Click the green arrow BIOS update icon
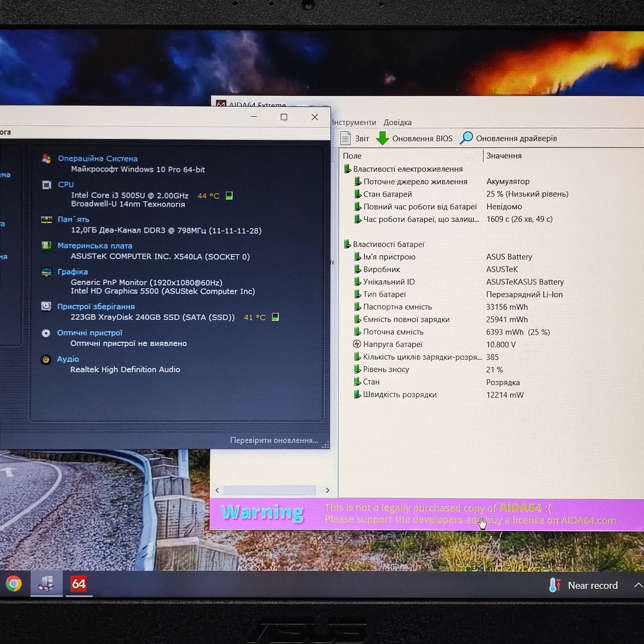Viewport: 644px width, 644px height. pyautogui.click(x=383, y=138)
